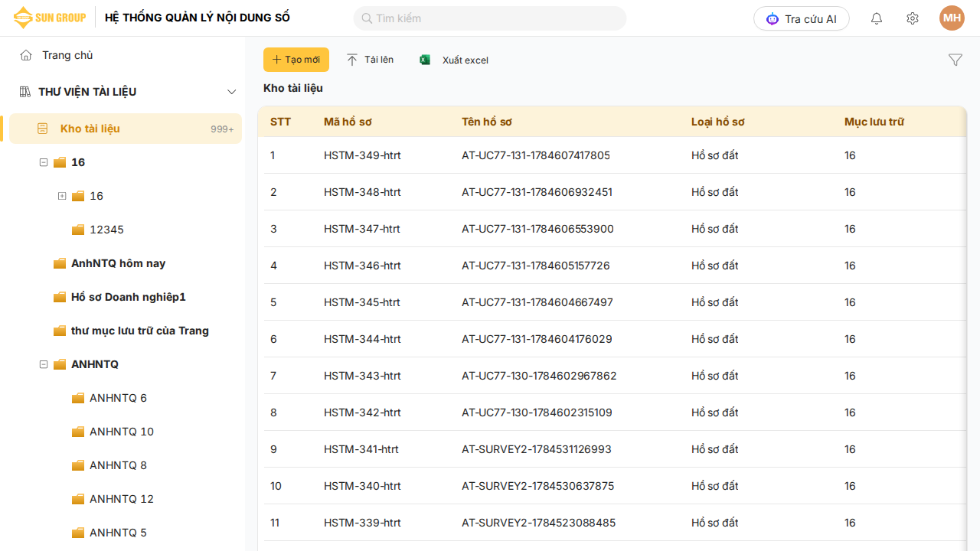This screenshot has width=980, height=551.
Task: Click record code HSTM-340-htrt
Action: (362, 486)
